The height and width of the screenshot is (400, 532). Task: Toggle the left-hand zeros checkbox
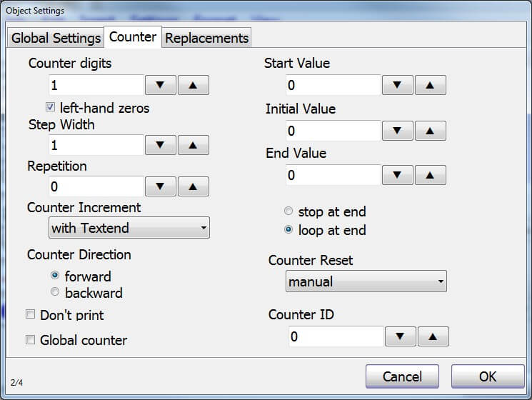(51, 108)
